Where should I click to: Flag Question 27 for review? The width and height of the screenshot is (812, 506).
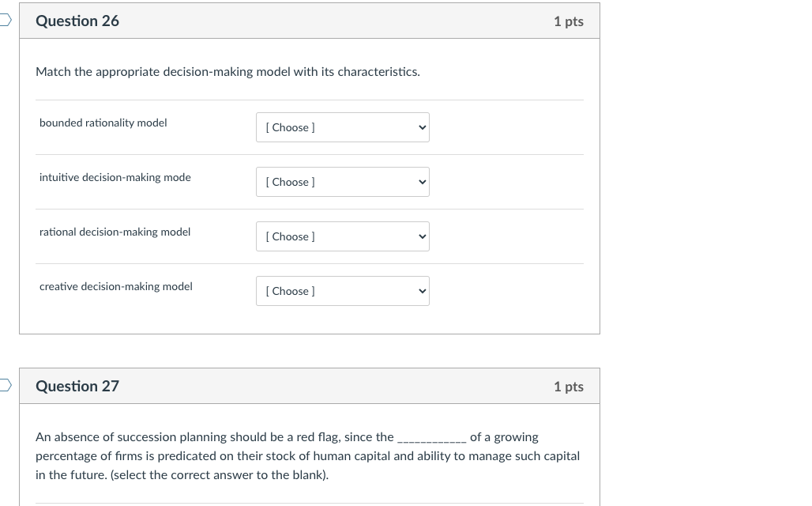click(x=6, y=386)
